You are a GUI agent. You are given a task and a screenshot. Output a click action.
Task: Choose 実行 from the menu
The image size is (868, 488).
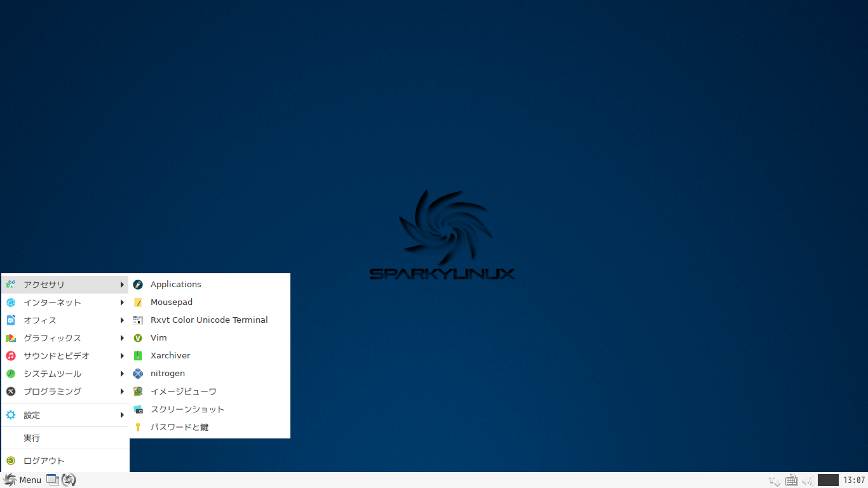[x=65, y=438]
